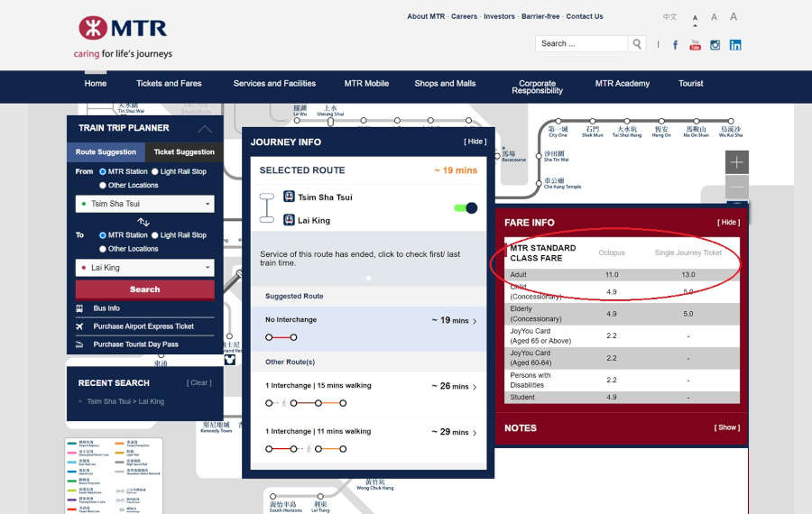Image resolution: width=812 pixels, height=514 pixels.
Task: Open Investors link
Action: [499, 16]
